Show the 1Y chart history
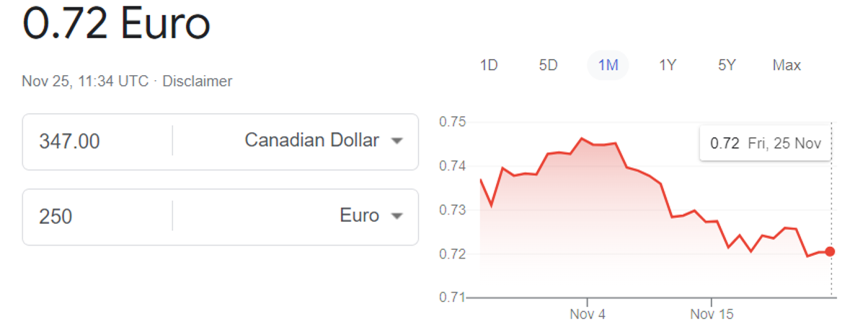 coord(667,66)
